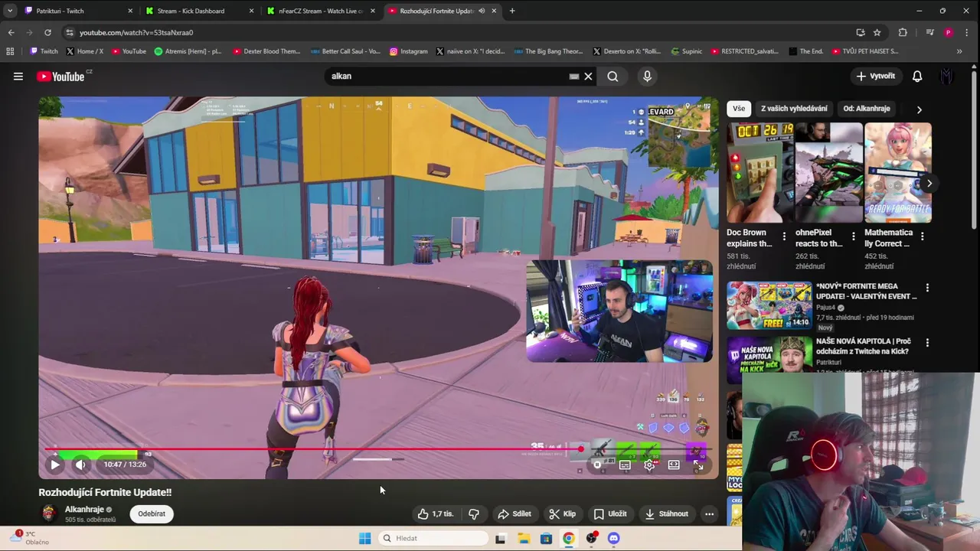Open Better Call Saul bookmark
The image size is (980, 551).
coord(345,51)
